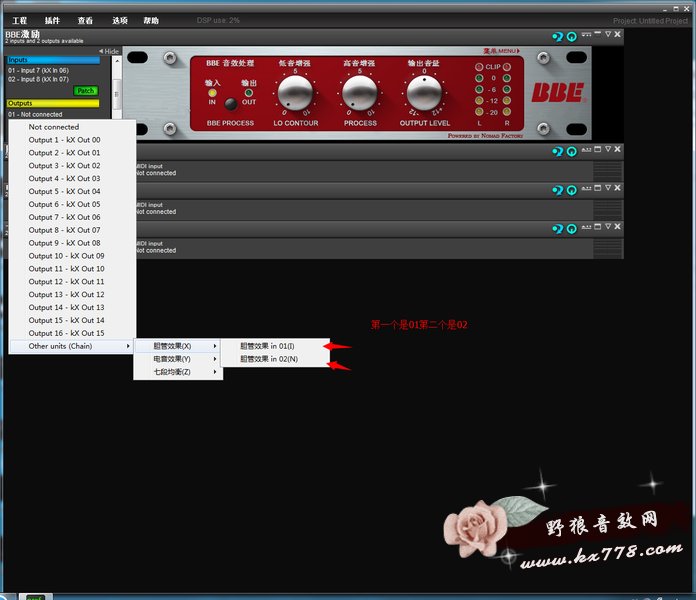Show editor window icon on second plugin slot

(x=598, y=149)
